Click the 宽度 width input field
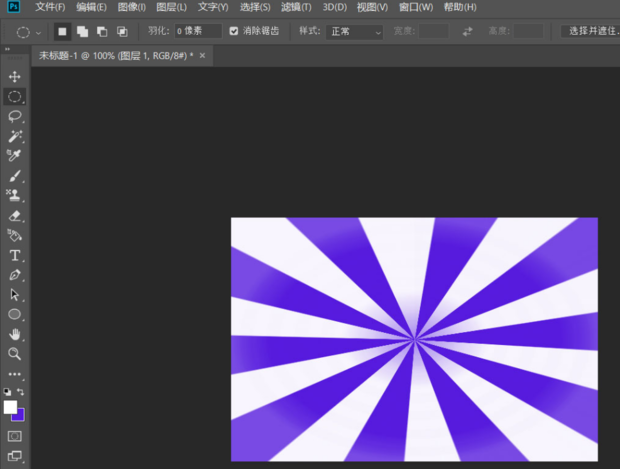Image resolution: width=620 pixels, height=469 pixels. pos(433,31)
